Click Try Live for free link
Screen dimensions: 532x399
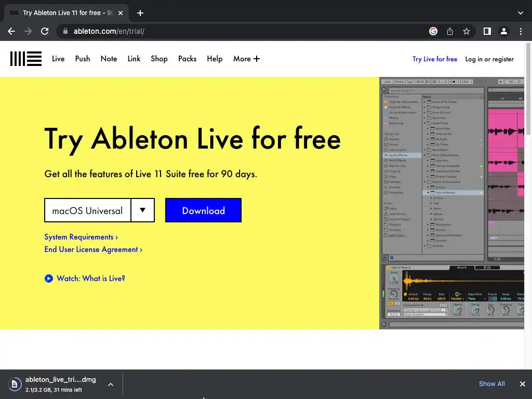[x=435, y=59]
